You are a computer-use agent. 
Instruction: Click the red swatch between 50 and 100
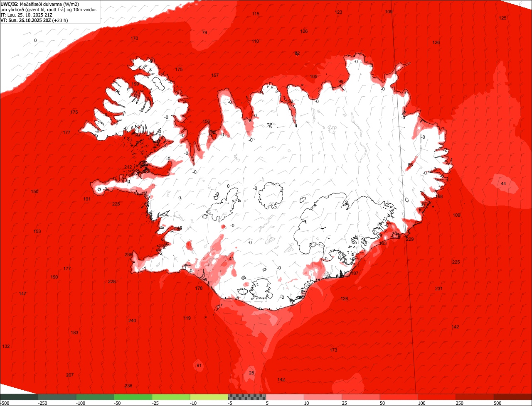click(x=399, y=397)
